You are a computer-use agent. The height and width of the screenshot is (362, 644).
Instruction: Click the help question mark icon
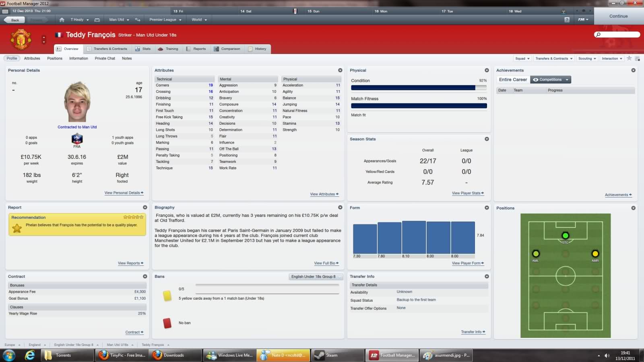[567, 20]
